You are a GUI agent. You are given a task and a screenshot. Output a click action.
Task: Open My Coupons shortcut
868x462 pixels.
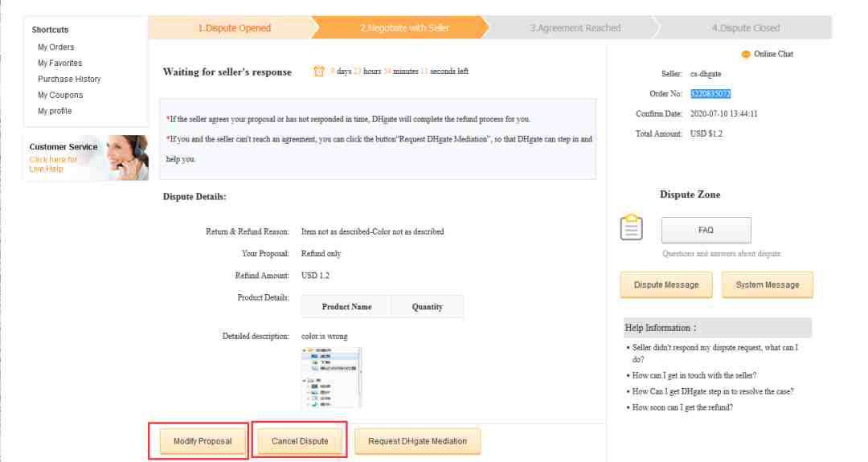point(60,95)
